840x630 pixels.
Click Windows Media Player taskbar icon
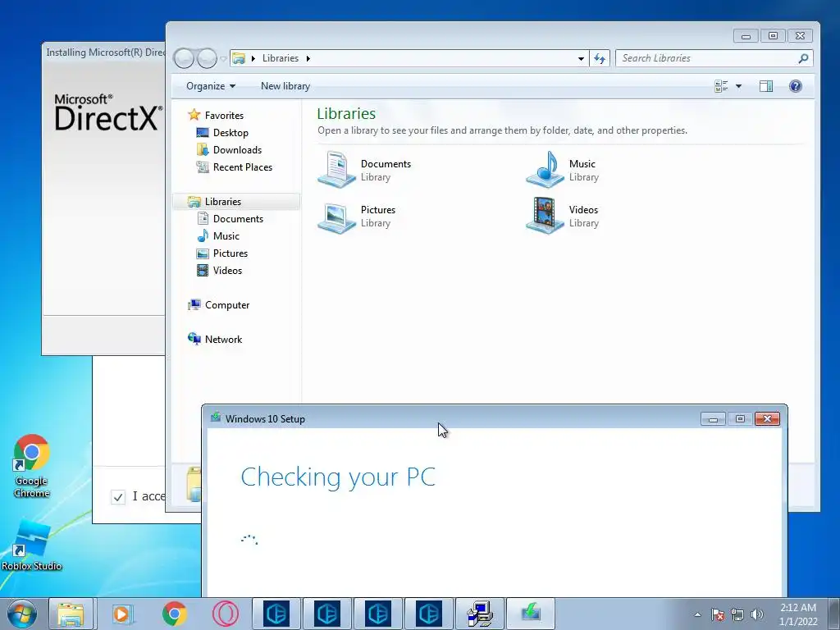(x=121, y=614)
